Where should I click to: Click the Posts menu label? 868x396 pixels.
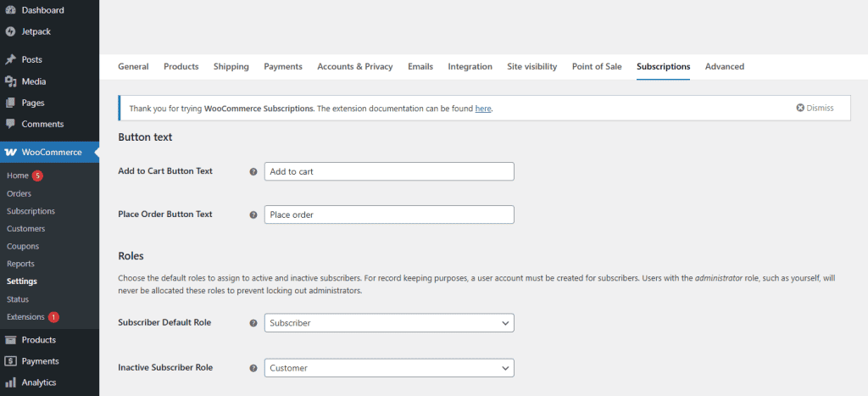[32, 59]
